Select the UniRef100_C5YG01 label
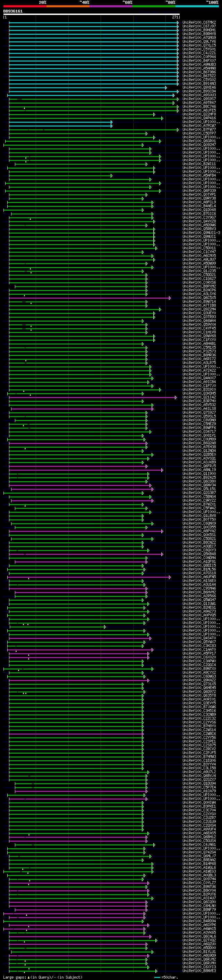This screenshot has width=222, height=980. pos(199,49)
